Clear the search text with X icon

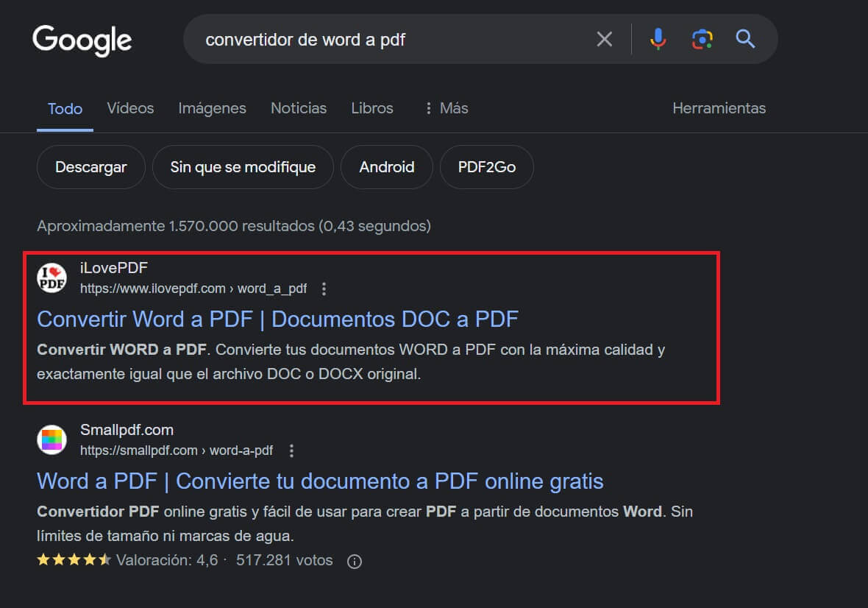click(604, 39)
